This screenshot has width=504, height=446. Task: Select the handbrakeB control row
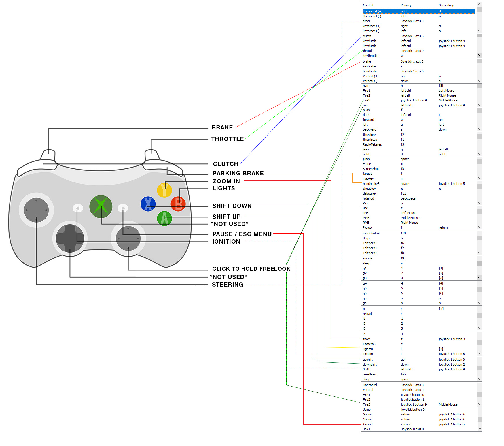tap(419, 184)
